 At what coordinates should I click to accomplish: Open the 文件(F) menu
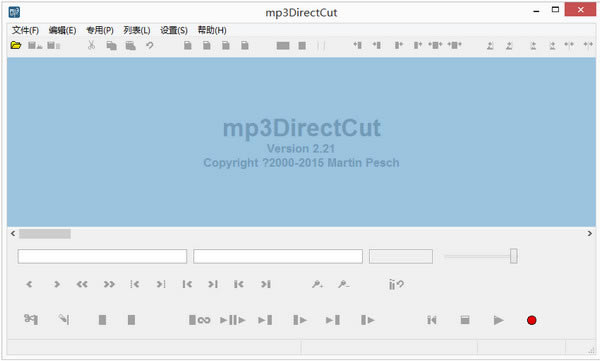[25, 30]
